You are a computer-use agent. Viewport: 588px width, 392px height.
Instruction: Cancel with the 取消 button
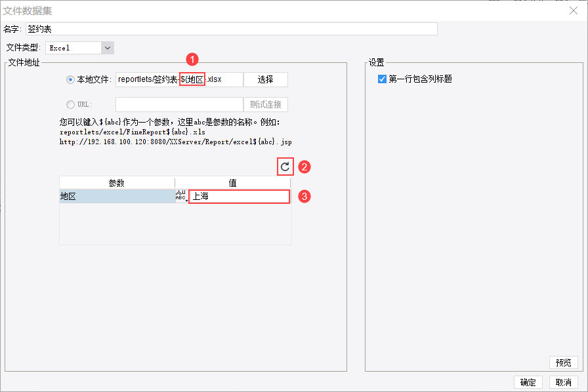click(x=563, y=382)
